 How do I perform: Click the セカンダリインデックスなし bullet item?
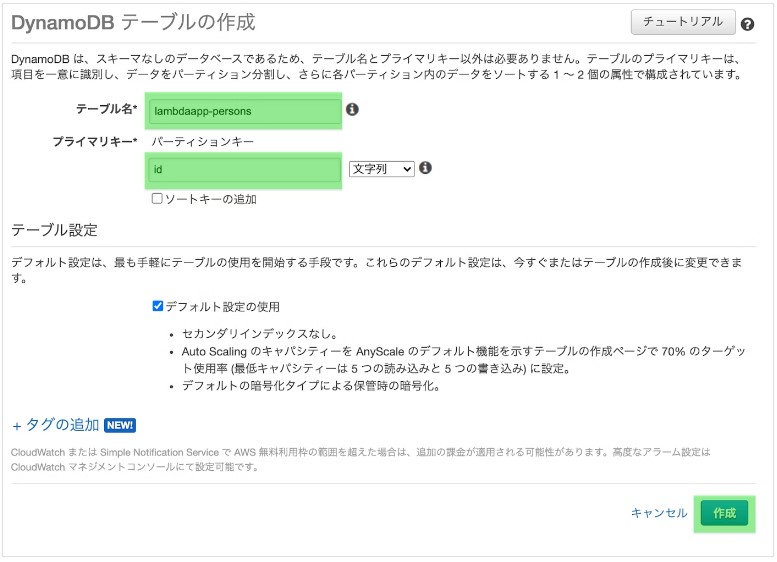259,334
